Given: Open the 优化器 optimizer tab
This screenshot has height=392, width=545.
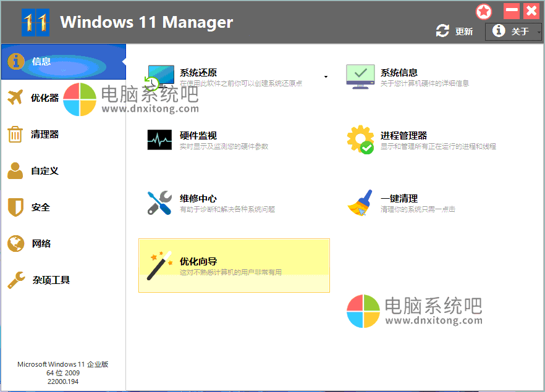Looking at the screenshot, I should tap(64, 98).
